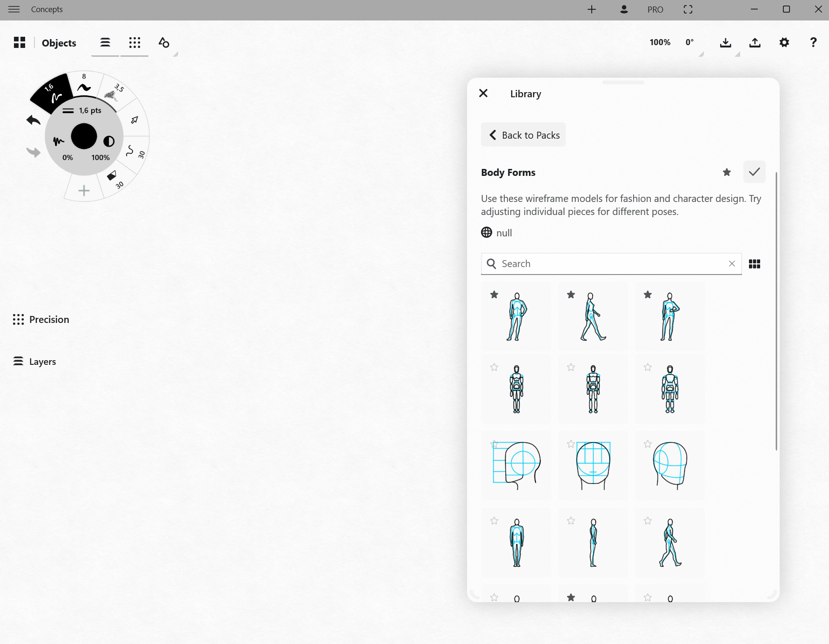Viewport: 829px width, 644px height.
Task: Toggle favorite star for Body Forms pack
Action: point(727,173)
